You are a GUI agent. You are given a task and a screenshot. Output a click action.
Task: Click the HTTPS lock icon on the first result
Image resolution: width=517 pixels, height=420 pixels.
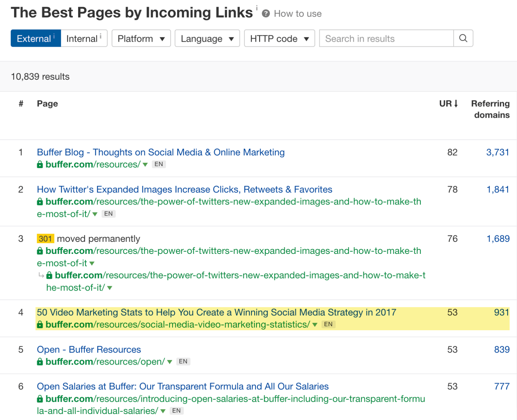[40, 164]
